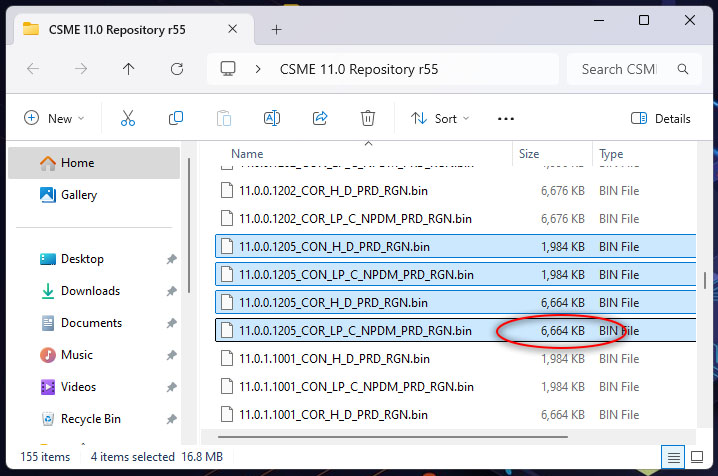Unpin Documents using its pin icon
Viewport: 718px width, 476px height.
(171, 324)
